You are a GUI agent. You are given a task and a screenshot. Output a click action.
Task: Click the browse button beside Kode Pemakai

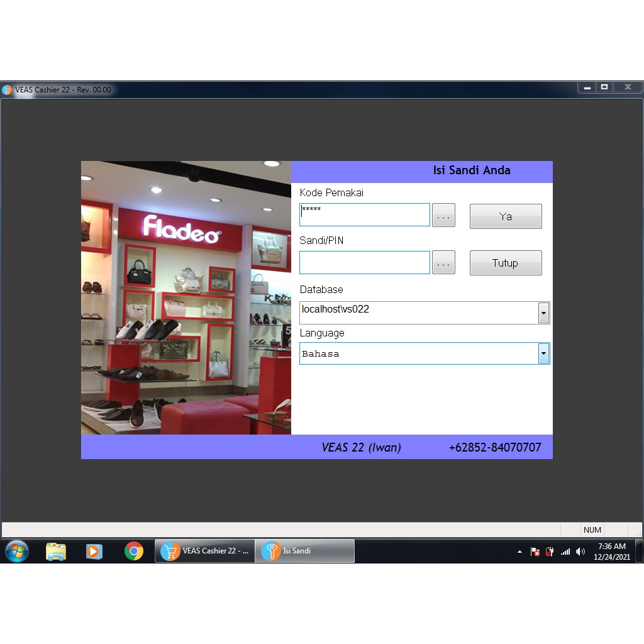443,214
